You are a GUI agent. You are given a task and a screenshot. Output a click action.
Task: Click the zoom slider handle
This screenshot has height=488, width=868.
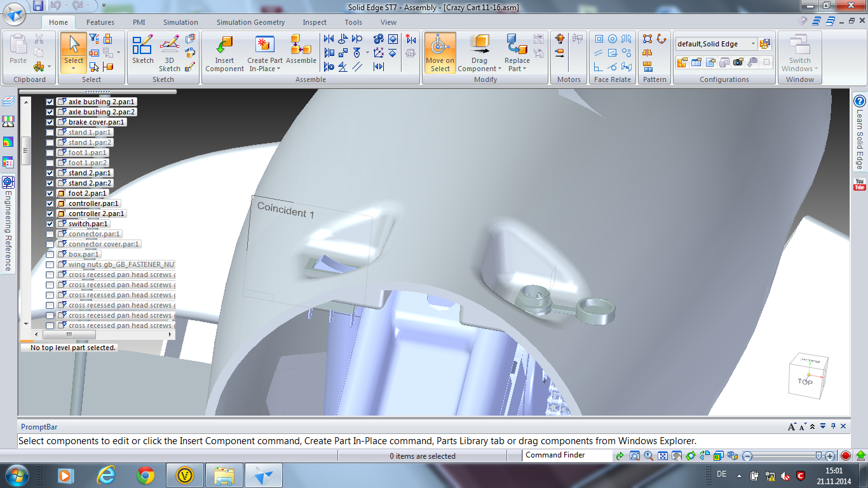coord(820,456)
